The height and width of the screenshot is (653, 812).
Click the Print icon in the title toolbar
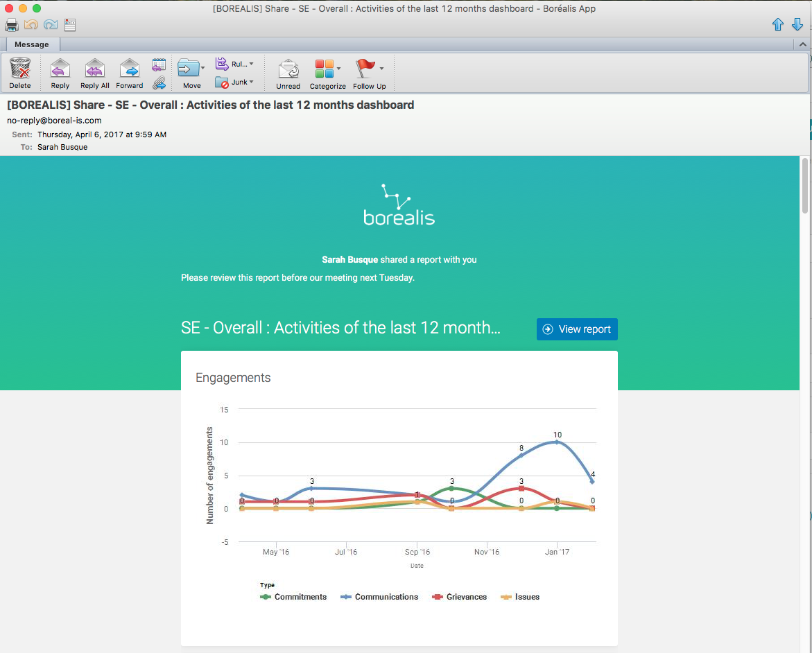click(11, 24)
